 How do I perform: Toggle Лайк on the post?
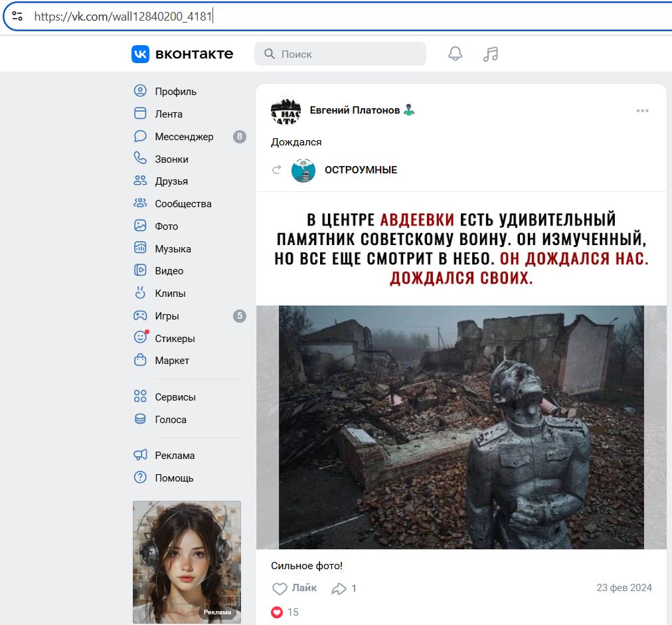click(295, 588)
